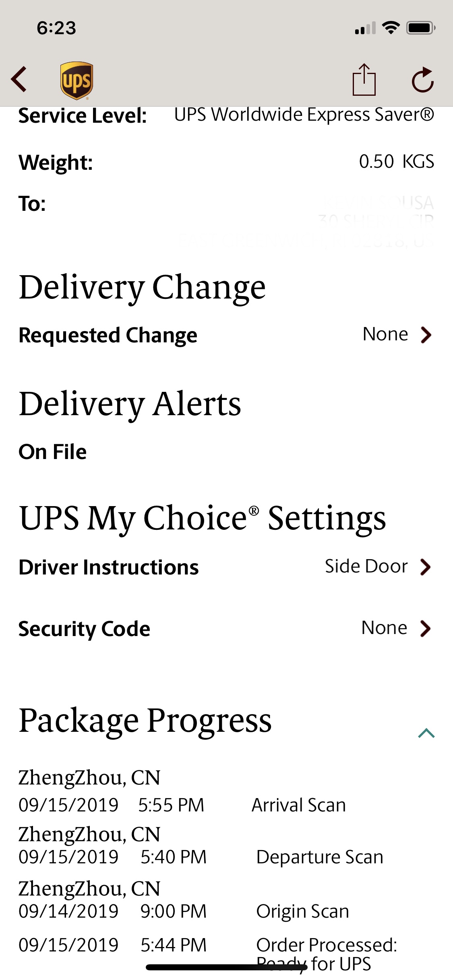
Task: Tap the Side Door value
Action: [366, 566]
